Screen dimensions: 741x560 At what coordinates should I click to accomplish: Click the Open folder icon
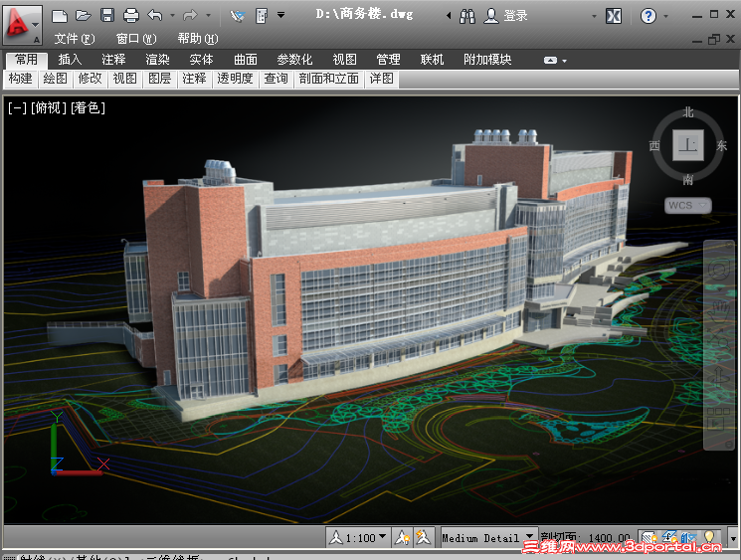(x=84, y=16)
